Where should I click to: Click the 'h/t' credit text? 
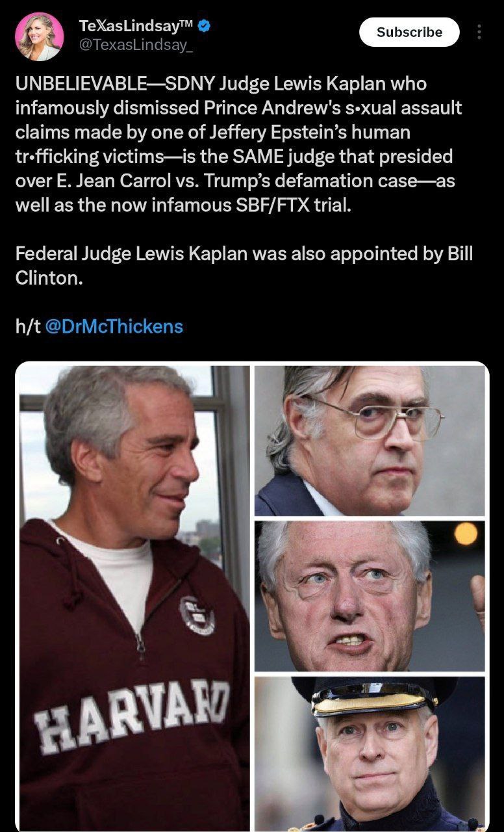pyautogui.click(x=27, y=326)
